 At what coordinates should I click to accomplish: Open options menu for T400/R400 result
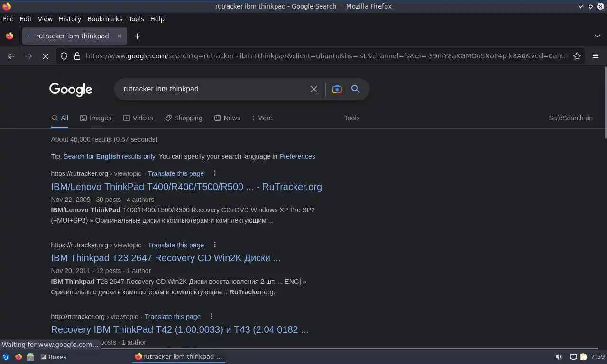point(215,173)
